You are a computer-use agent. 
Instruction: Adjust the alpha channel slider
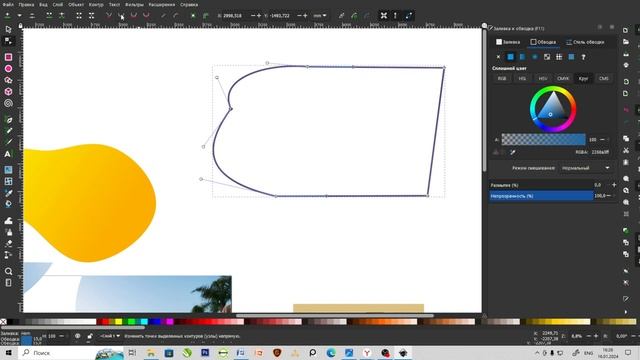point(543,140)
